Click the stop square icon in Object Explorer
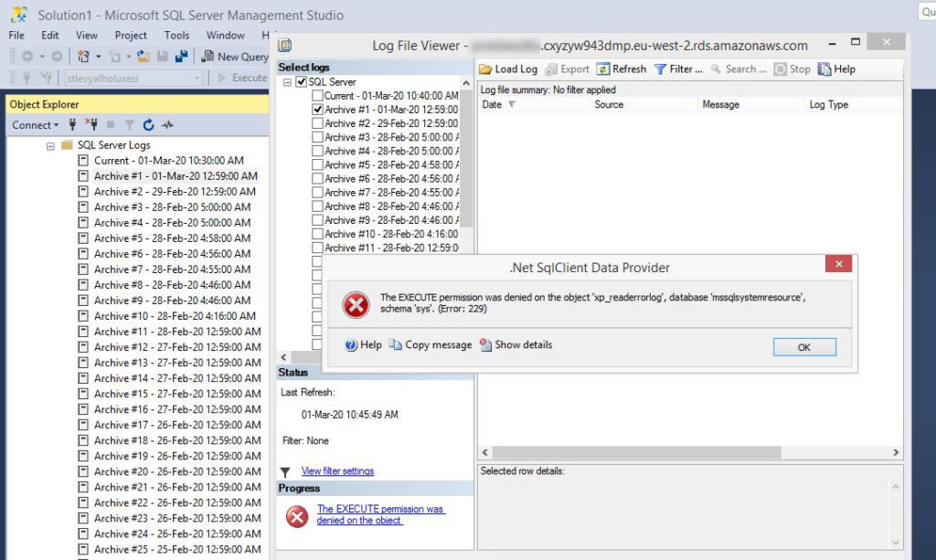 (x=111, y=124)
